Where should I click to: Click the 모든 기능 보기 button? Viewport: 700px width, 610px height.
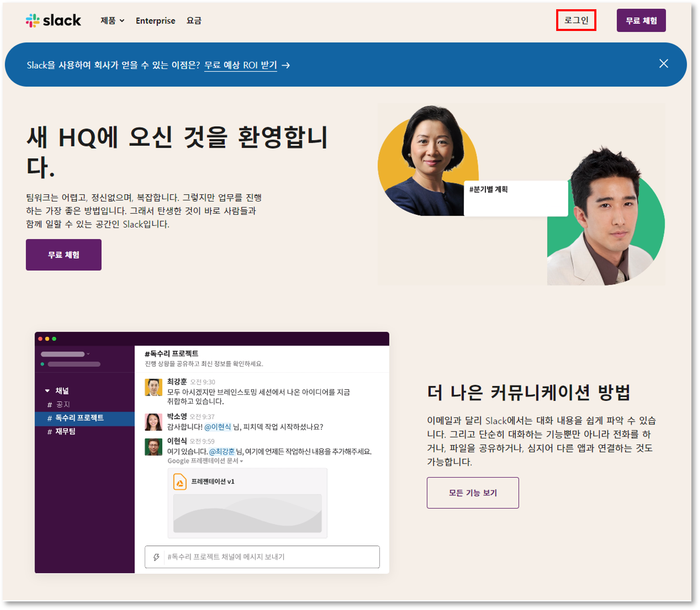click(473, 493)
